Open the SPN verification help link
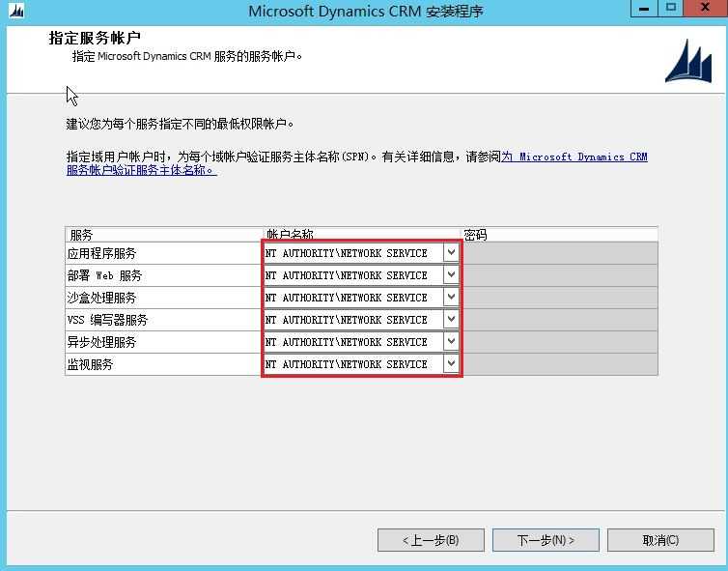728x571 pixels. point(356,163)
